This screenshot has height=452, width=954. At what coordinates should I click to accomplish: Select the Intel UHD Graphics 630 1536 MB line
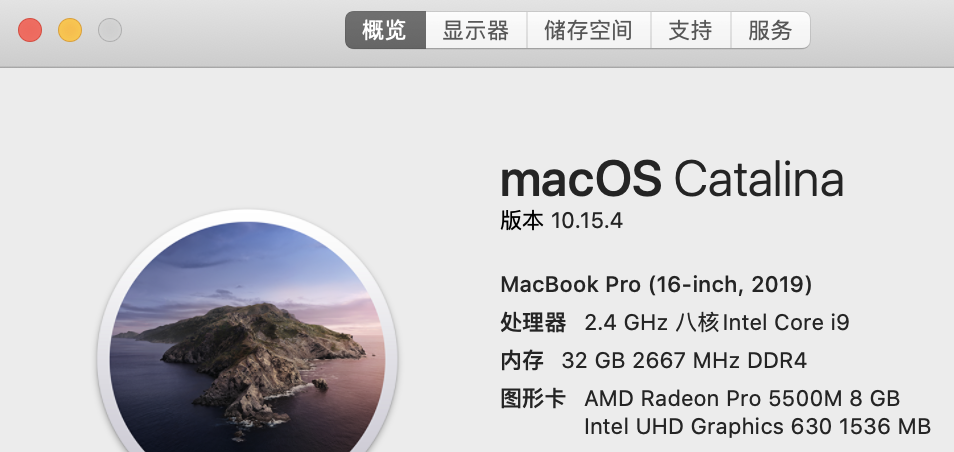tap(757, 427)
